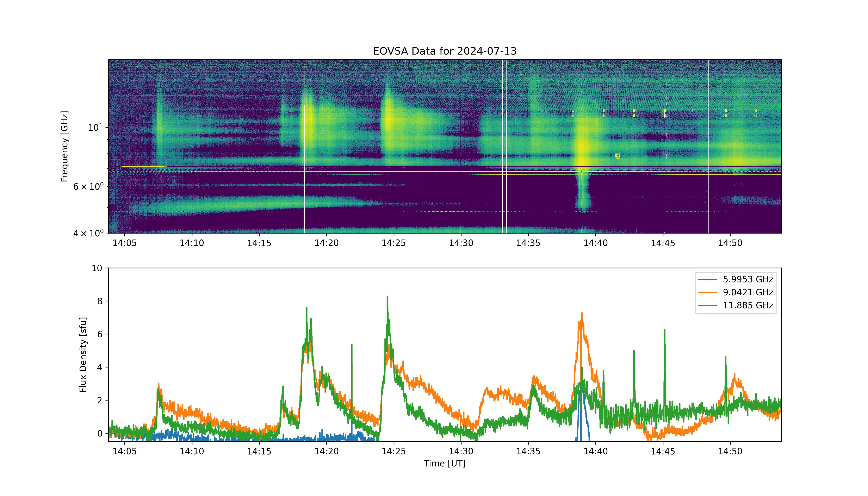Click the green 11.885 GHz legend line
The image size is (868, 496).
708,305
